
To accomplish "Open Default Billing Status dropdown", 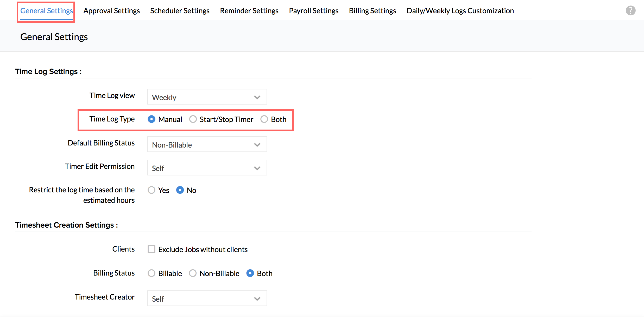I will pos(207,144).
